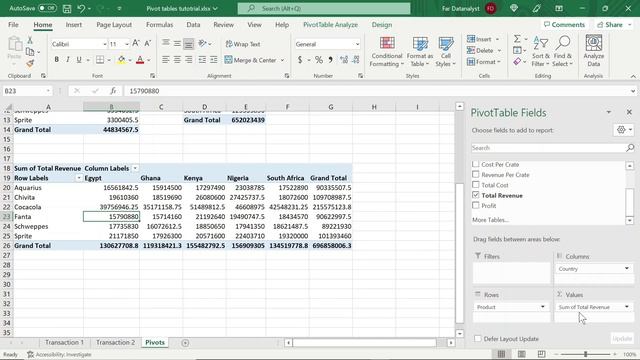640x360 pixels.
Task: Open Find & Select menu
Action: click(x=563, y=52)
